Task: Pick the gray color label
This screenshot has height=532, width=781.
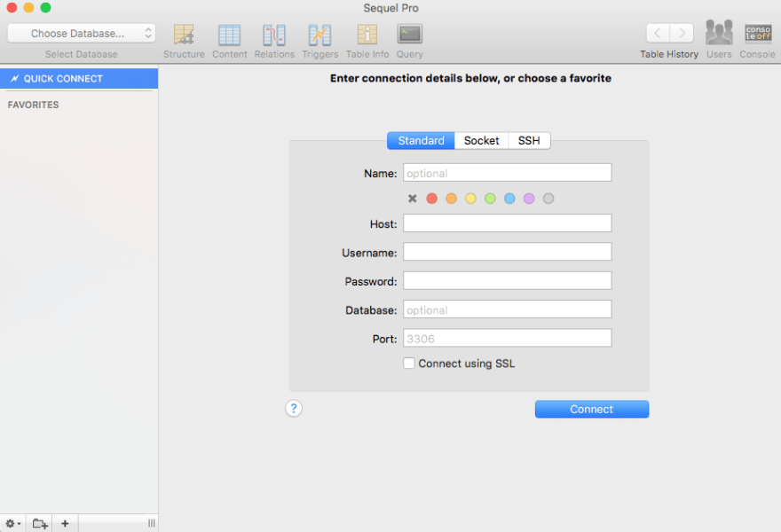Action: (x=548, y=199)
